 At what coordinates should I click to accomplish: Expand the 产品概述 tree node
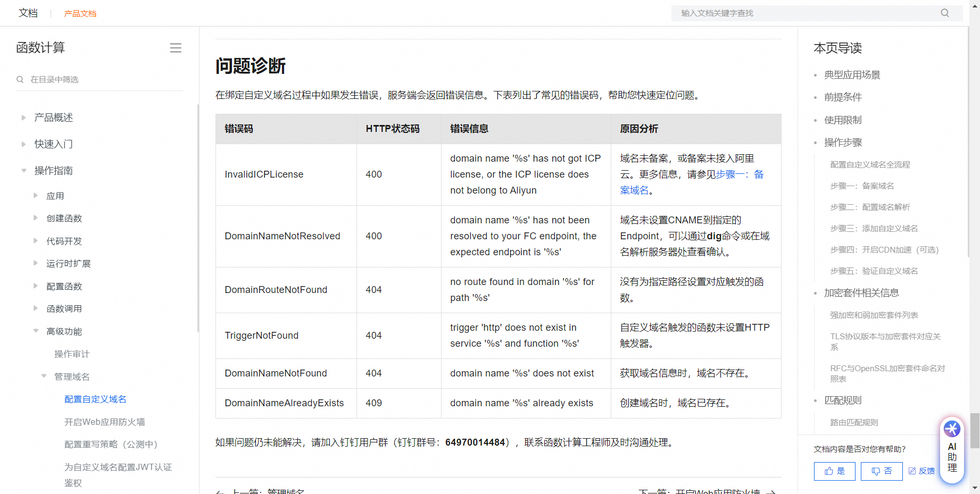point(23,118)
